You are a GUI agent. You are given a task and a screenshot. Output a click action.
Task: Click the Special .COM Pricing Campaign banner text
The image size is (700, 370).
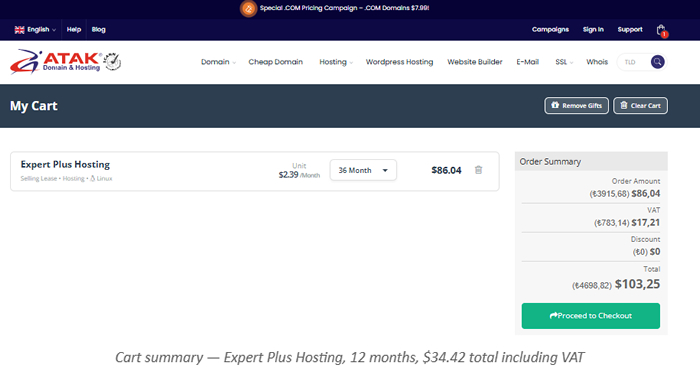tap(344, 8)
